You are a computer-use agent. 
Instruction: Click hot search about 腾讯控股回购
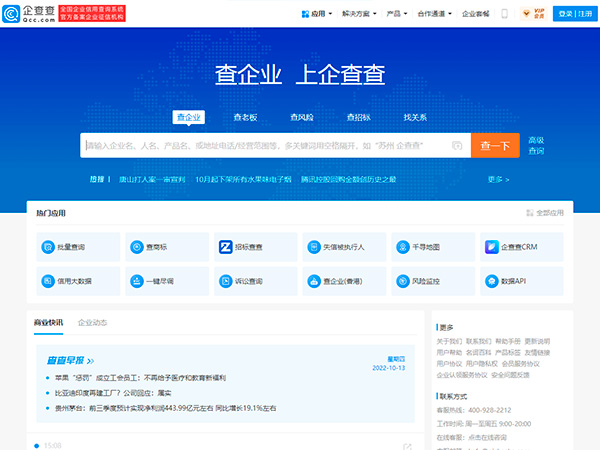(x=348, y=179)
